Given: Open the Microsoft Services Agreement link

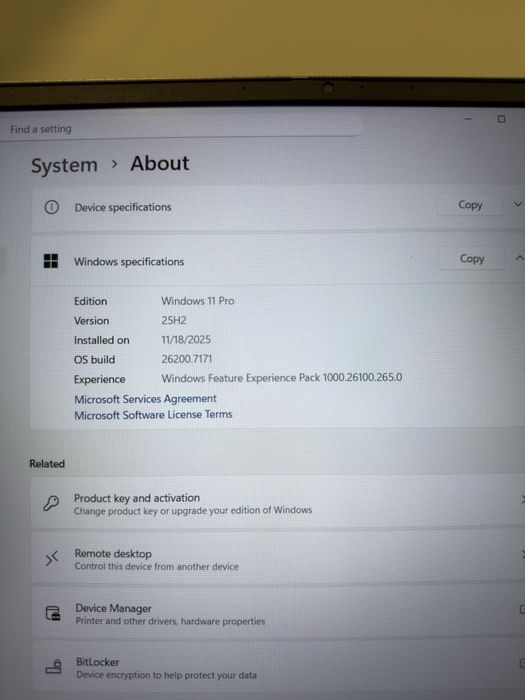Looking at the screenshot, I should [145, 399].
